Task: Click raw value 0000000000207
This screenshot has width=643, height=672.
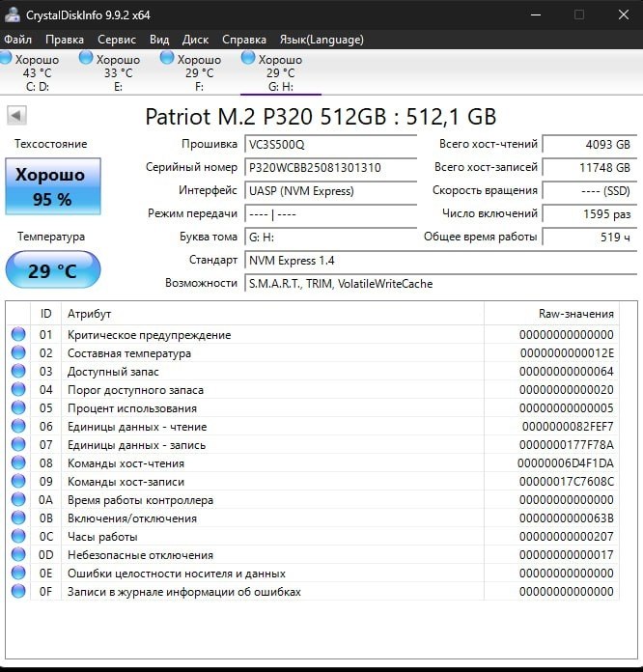Action: [567, 537]
